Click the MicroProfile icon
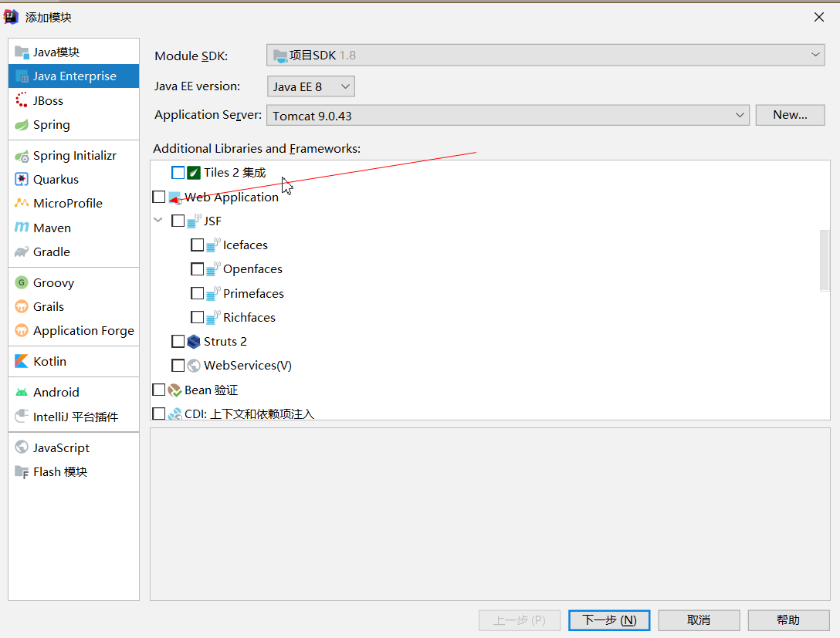 22,203
